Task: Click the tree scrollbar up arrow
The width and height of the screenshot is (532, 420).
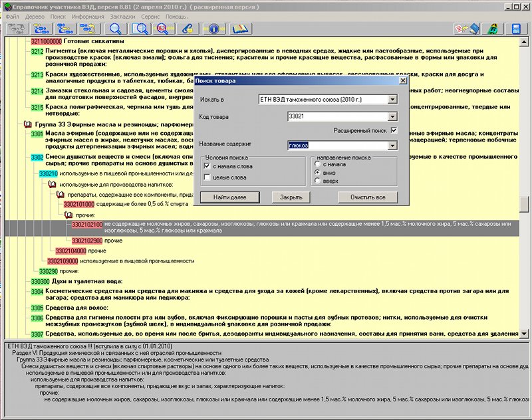Action: 524,42
